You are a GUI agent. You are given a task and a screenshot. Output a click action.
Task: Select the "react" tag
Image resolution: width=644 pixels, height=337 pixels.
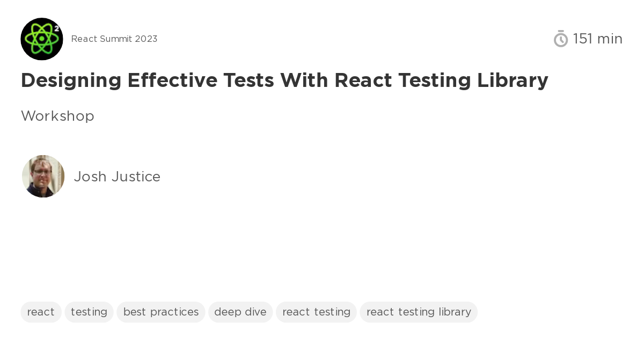tap(41, 312)
